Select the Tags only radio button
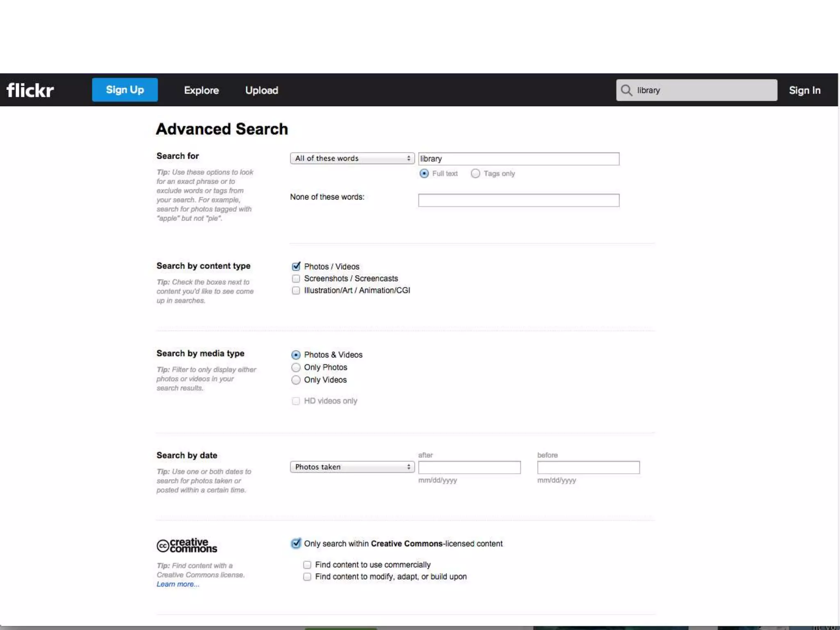Screen dimensions: 840x630 [x=475, y=173]
